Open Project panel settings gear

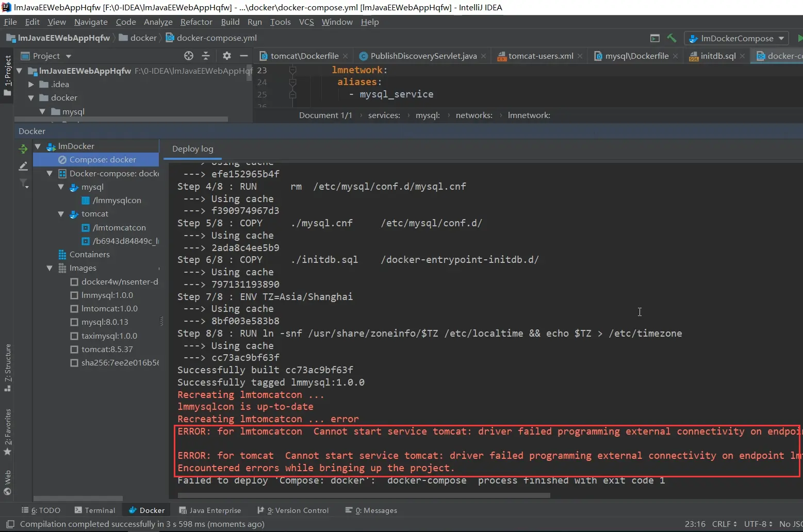click(227, 56)
